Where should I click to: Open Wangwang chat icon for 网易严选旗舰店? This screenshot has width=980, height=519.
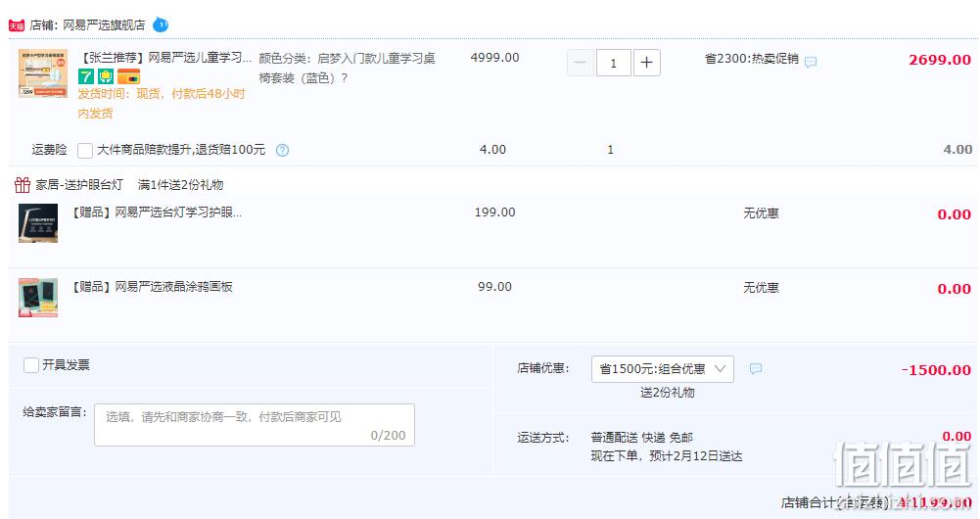[161, 25]
